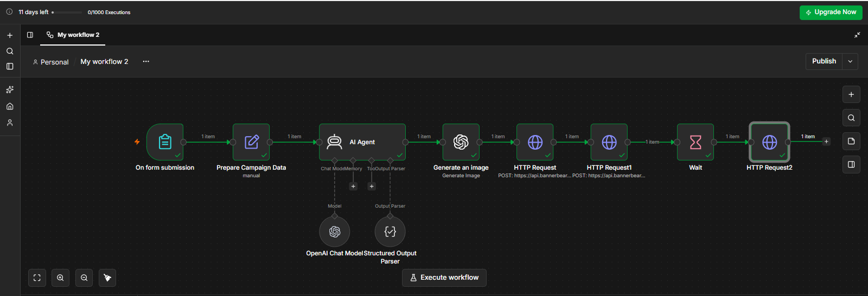Click the fit-to-view icon on the canvas

click(x=37, y=278)
